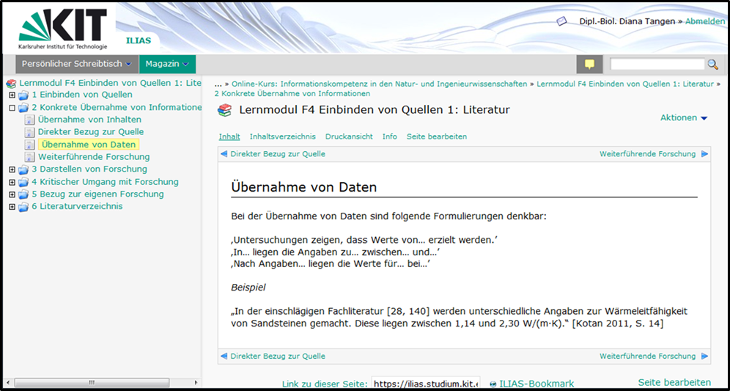Click the right arrow of the tree scrollbar

tap(196, 382)
